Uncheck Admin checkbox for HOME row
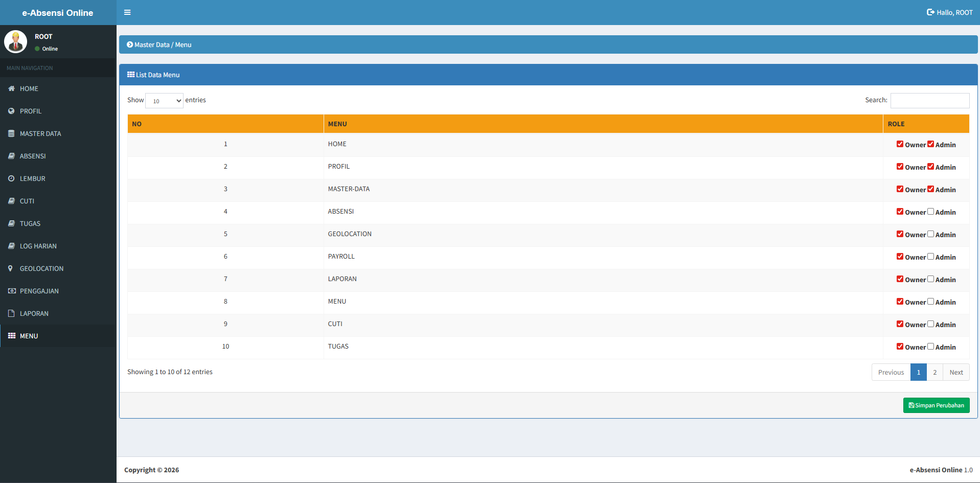 point(930,144)
